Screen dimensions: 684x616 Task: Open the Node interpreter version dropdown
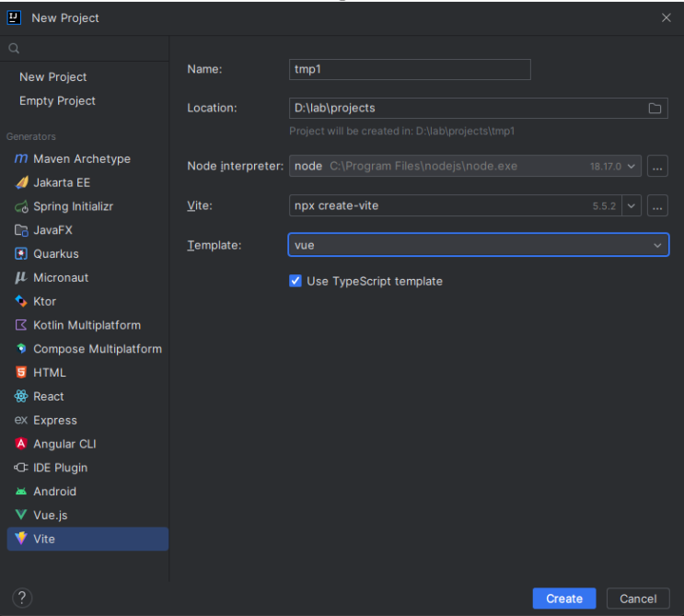pyautogui.click(x=632, y=167)
